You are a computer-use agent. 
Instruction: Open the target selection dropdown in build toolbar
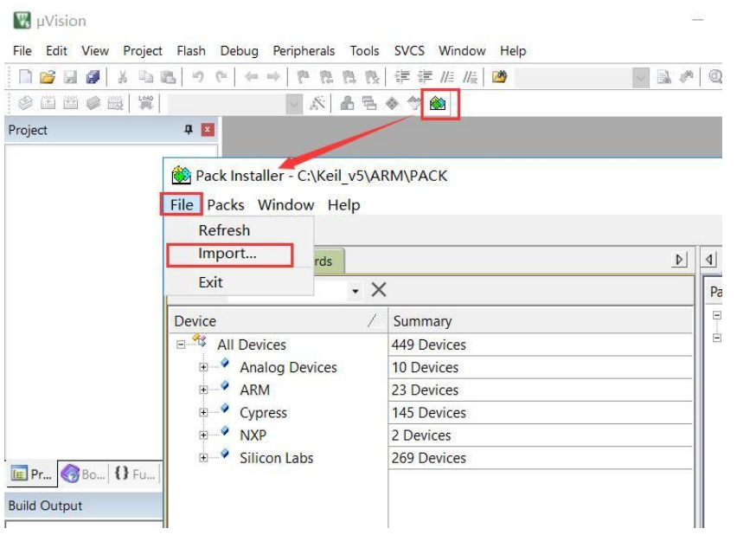pos(294,103)
